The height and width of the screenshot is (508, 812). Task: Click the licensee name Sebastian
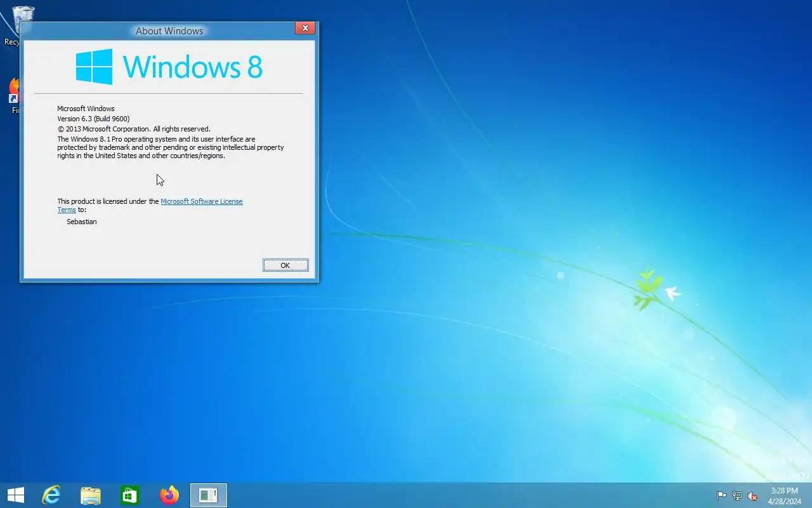[82, 222]
